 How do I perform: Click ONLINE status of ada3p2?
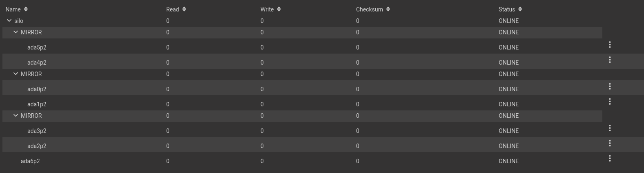point(508,131)
